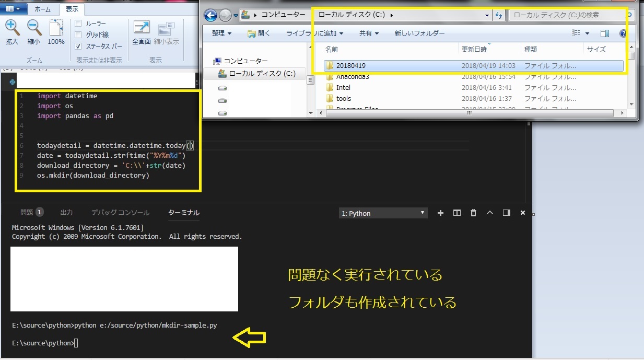This screenshot has height=360, width=644.
Task: Click the 開く button in Explorer toolbar
Action: [259, 33]
